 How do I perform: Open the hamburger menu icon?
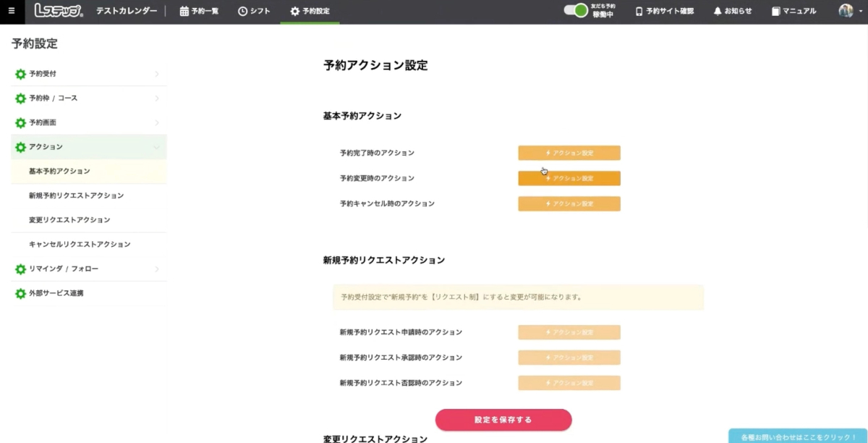pos(11,11)
